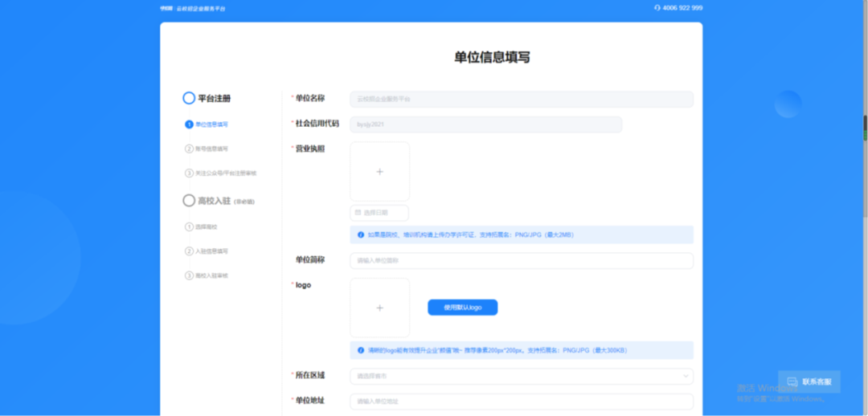Image resolution: width=868 pixels, height=416 pixels.
Task: Click the chat icon on 联系客服
Action: coord(792,381)
